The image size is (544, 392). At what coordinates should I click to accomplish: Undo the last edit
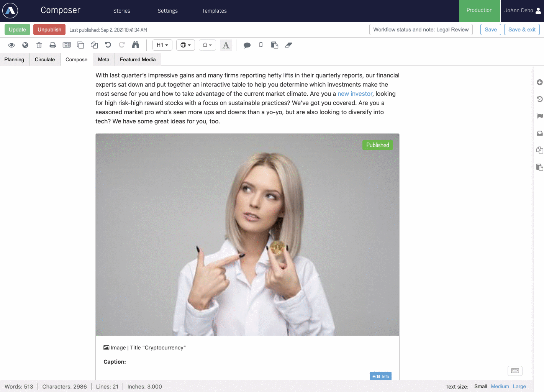click(x=108, y=45)
